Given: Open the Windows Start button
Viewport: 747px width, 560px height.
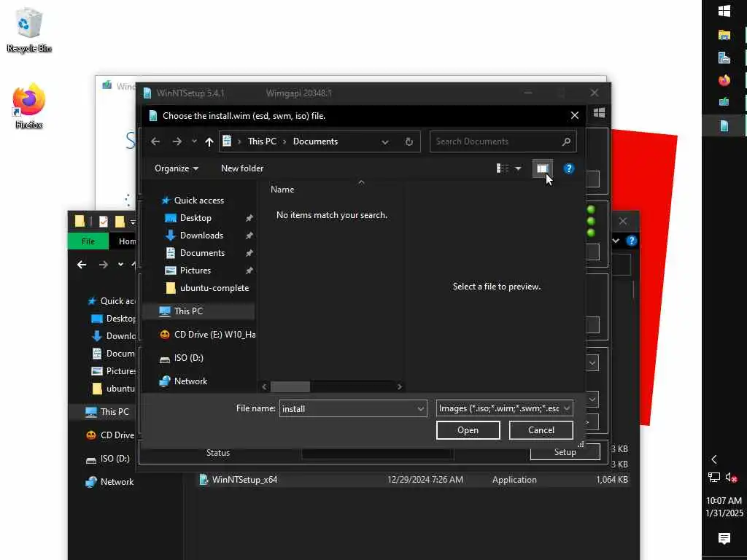Looking at the screenshot, I should [x=724, y=11].
